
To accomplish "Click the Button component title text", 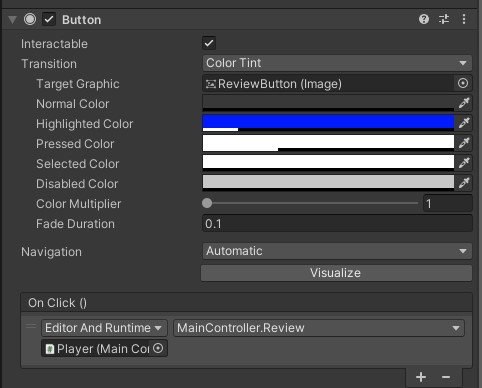I will click(x=82, y=20).
